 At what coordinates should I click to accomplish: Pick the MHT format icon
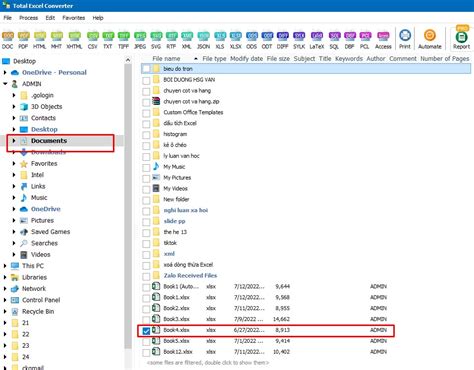point(56,40)
